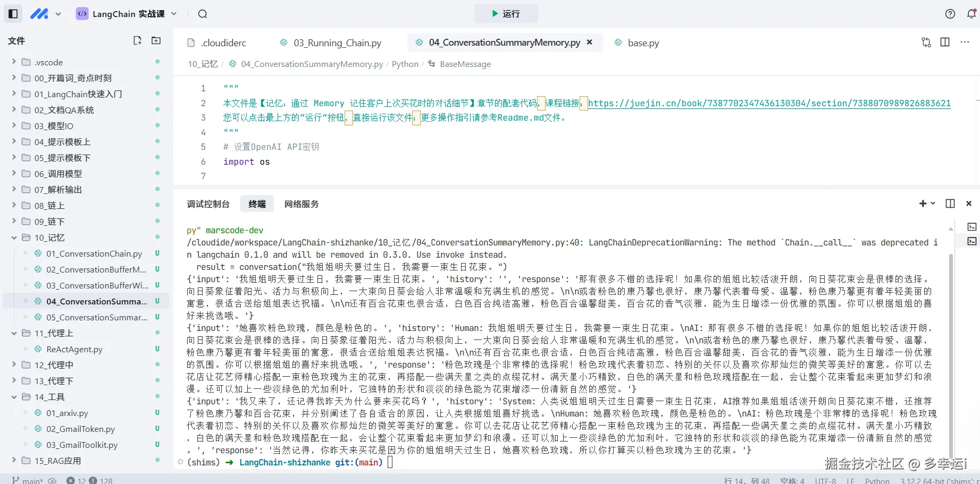Split the terminal panel
Screen dimensions: 980x484
[x=950, y=203]
